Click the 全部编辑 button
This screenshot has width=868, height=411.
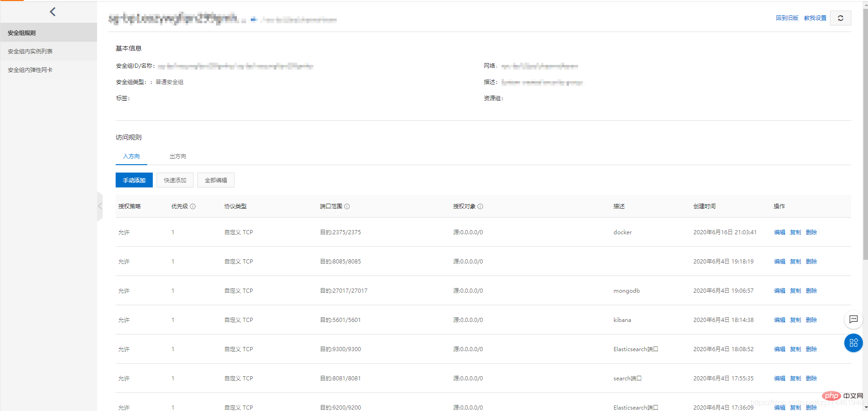pos(216,180)
